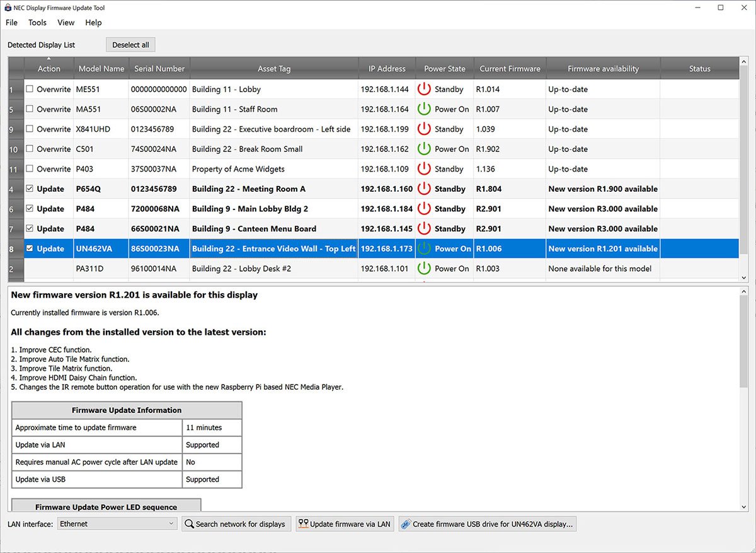Viewport: 756px width, 553px height.
Task: Click the firmware details scroll-up arrow
Action: click(744, 291)
